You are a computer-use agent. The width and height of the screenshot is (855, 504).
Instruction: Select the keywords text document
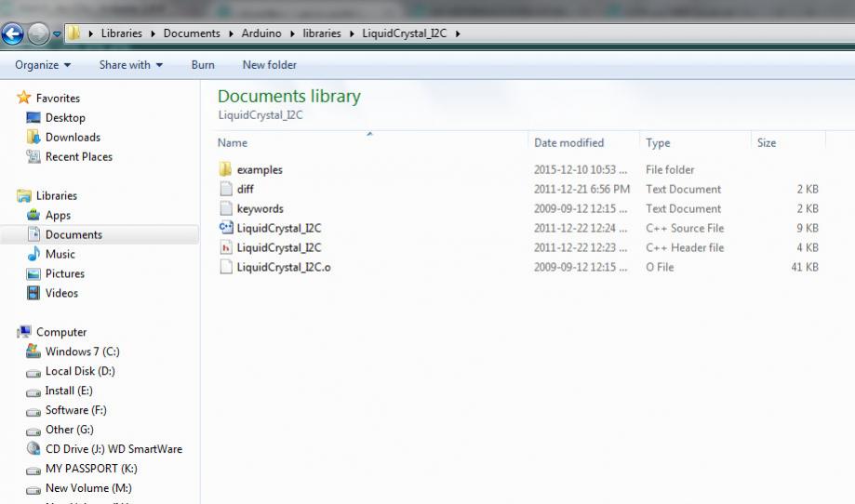(x=260, y=209)
